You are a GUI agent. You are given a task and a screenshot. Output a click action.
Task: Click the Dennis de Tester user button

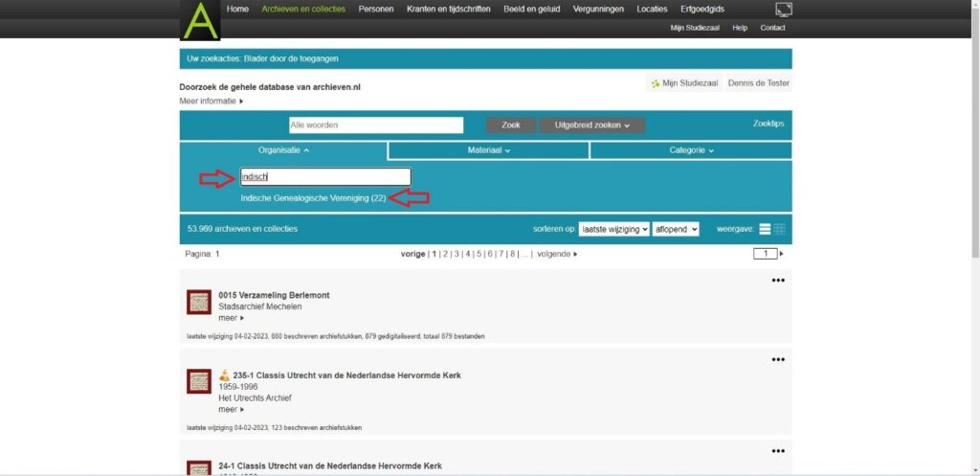[x=758, y=83]
